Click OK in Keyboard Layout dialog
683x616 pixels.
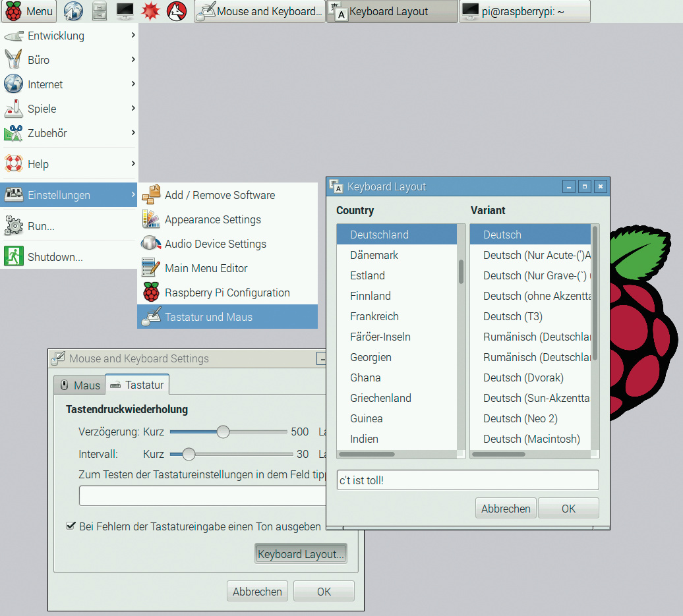coord(568,509)
